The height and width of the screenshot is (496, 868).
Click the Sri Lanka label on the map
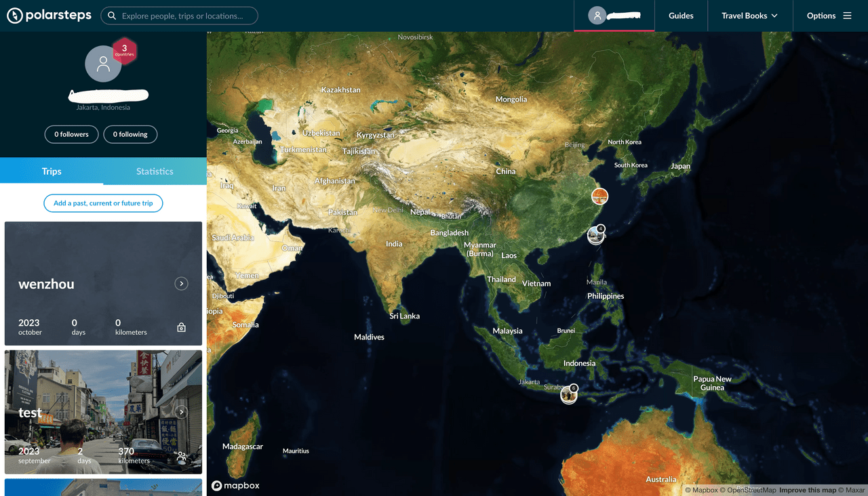405,316
